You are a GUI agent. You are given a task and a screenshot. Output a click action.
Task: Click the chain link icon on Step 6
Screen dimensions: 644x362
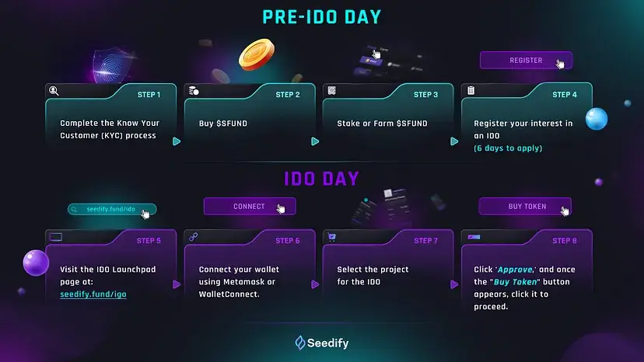click(194, 237)
